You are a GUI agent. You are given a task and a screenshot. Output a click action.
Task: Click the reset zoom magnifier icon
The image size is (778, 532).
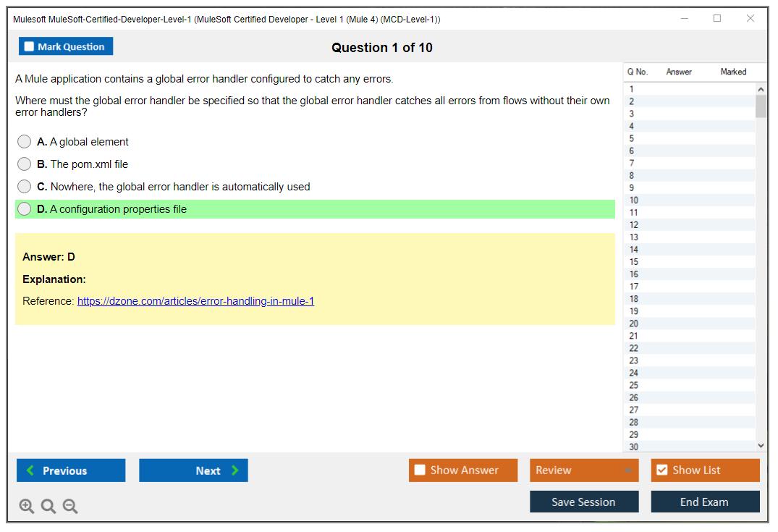[48, 506]
